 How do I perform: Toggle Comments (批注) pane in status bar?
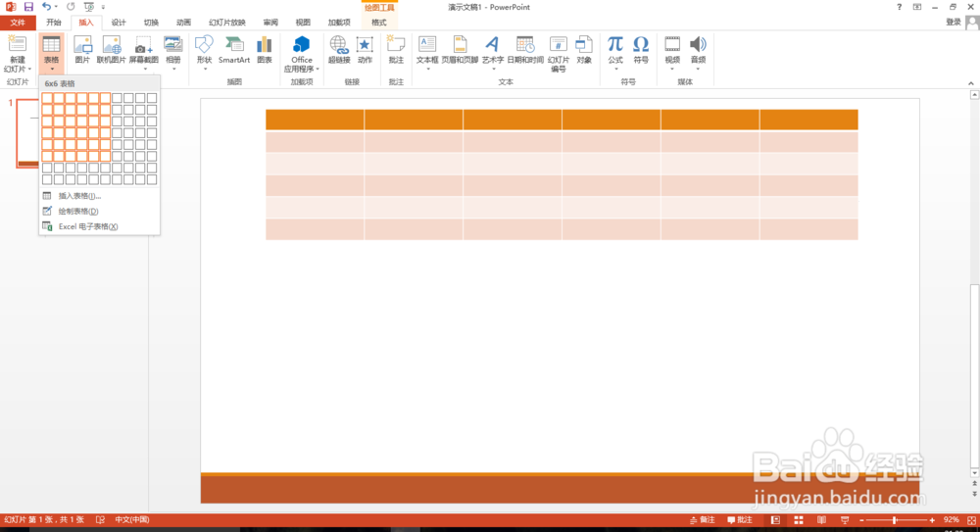[739, 520]
